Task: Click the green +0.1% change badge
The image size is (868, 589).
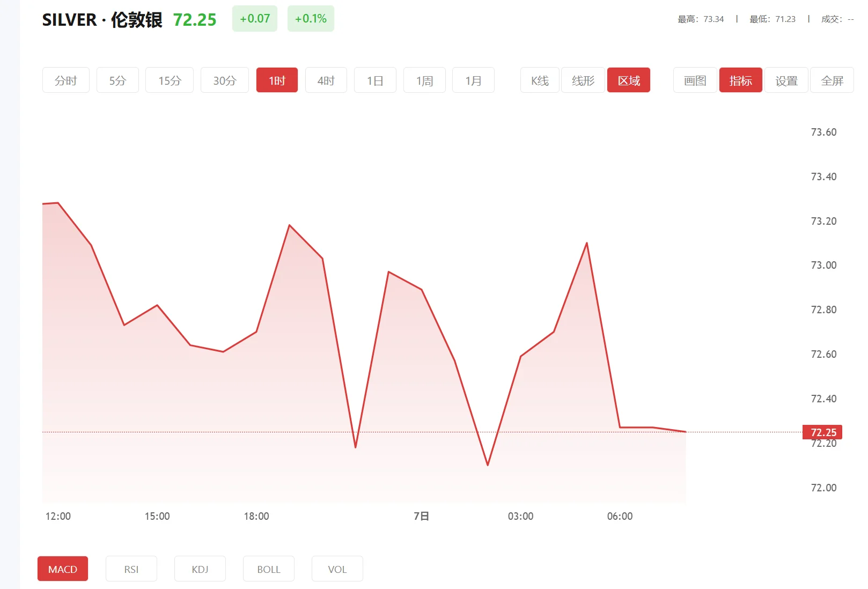Action: pos(310,18)
